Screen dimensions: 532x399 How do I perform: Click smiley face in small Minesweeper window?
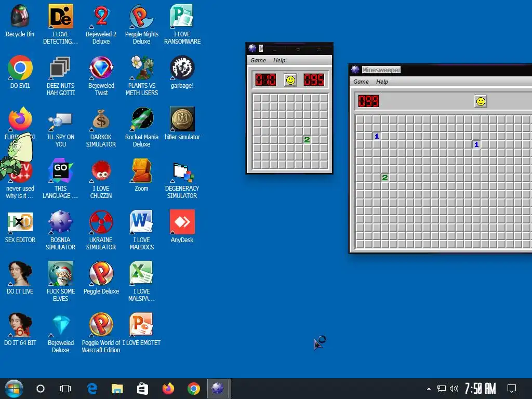click(x=290, y=80)
